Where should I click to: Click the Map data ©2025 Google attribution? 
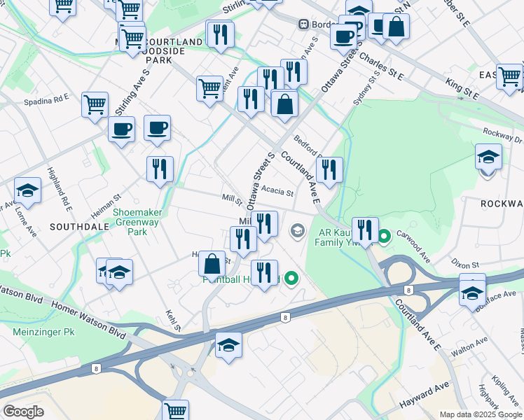click(481, 415)
